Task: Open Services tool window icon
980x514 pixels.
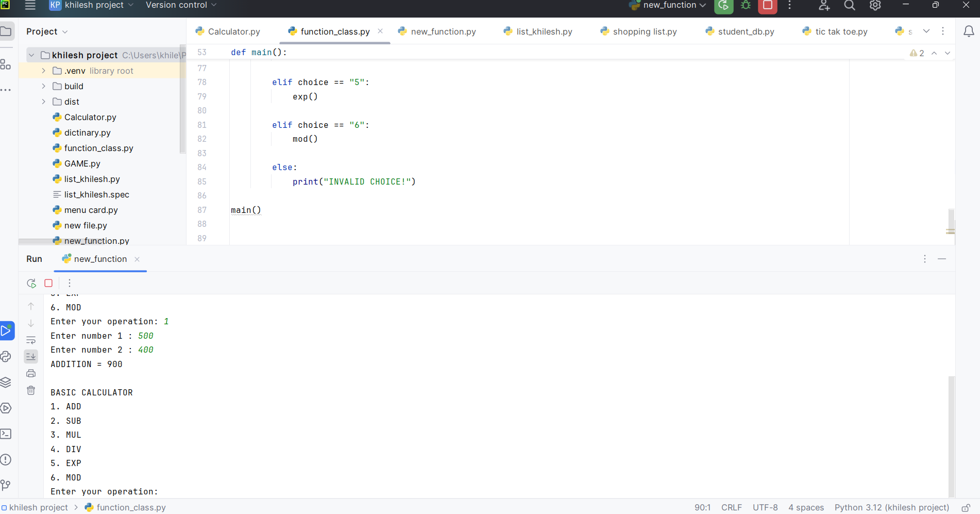Action: tap(6, 408)
